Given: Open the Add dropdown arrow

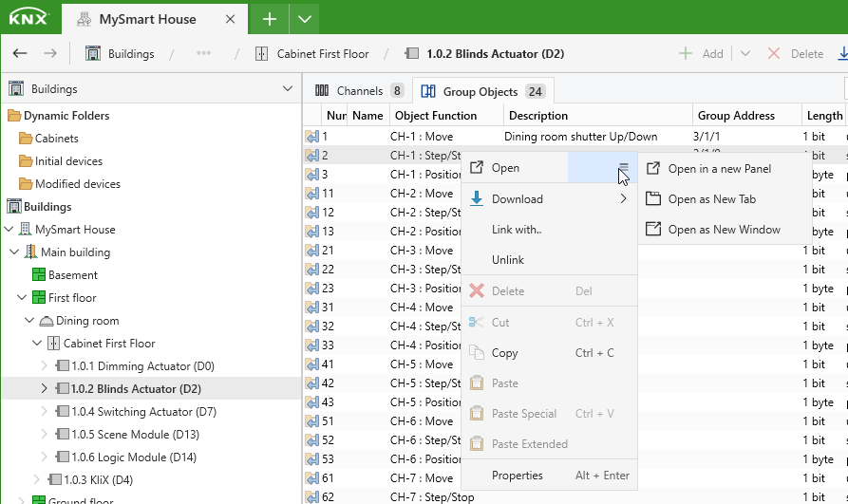Looking at the screenshot, I should point(745,53).
